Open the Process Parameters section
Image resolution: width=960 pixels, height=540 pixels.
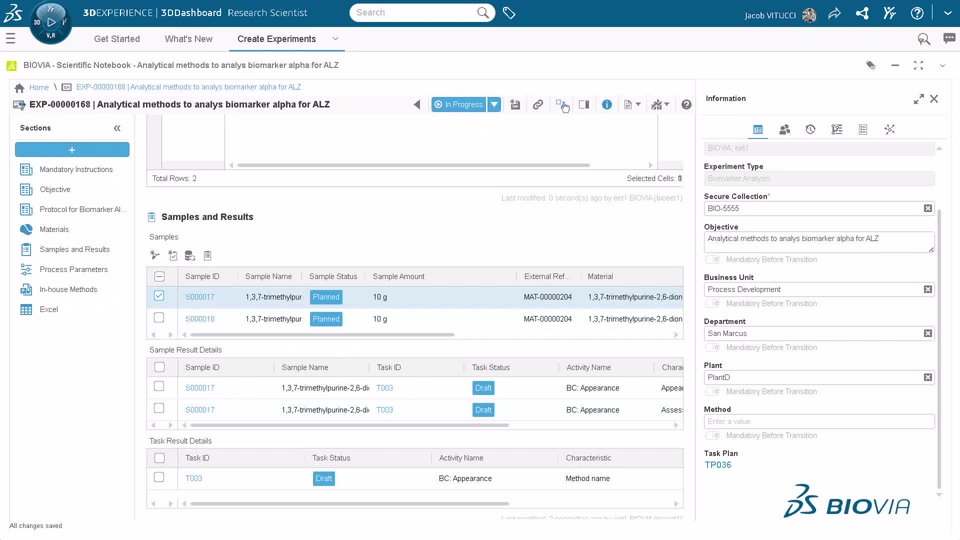(x=73, y=269)
